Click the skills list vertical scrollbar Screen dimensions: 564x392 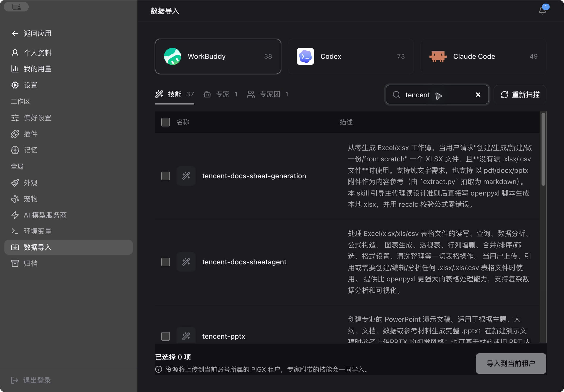(x=543, y=149)
